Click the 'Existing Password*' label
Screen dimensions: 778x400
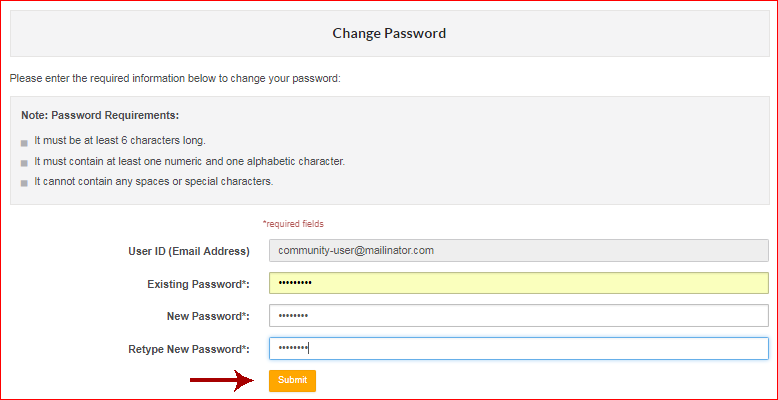pos(198,284)
